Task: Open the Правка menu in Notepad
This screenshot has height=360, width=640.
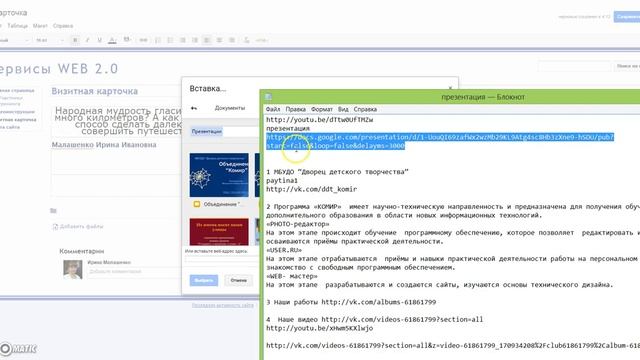Action: 296,109
